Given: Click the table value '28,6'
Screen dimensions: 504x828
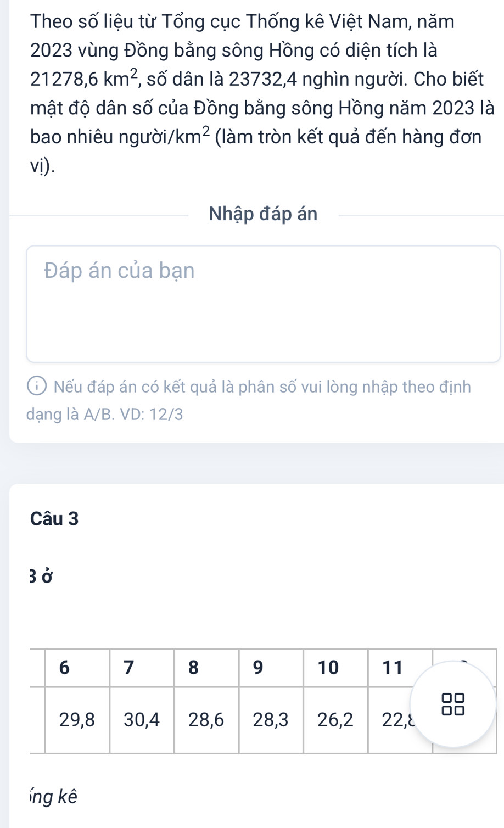Looking at the screenshot, I should [206, 719].
